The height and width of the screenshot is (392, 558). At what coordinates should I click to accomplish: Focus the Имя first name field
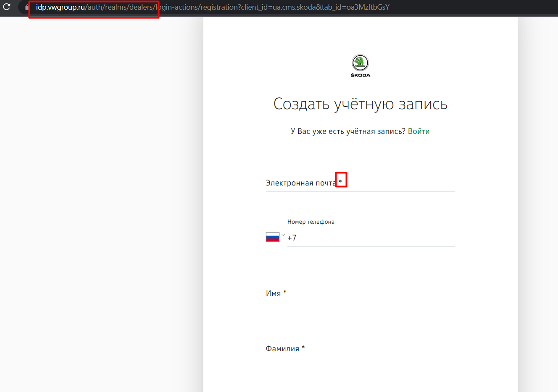point(360,293)
